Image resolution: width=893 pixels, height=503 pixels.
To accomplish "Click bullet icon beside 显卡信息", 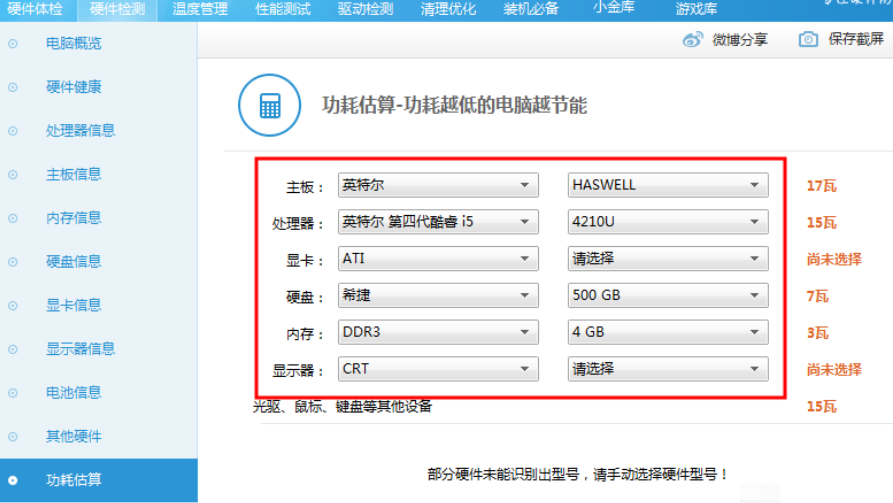I will [13, 306].
